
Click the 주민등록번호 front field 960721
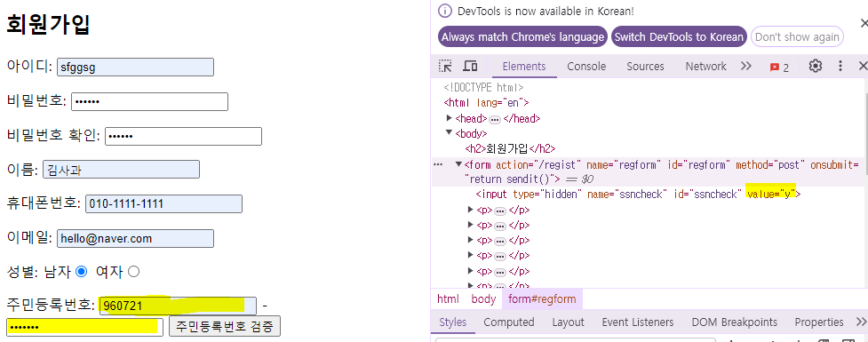(x=178, y=306)
